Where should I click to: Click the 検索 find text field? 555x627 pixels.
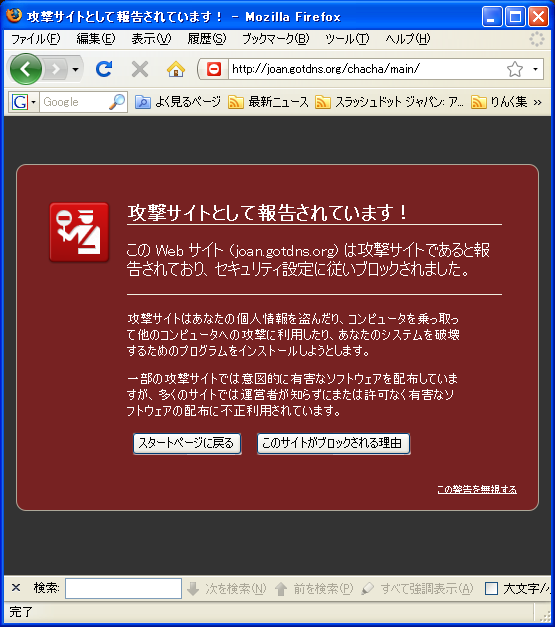point(123,588)
